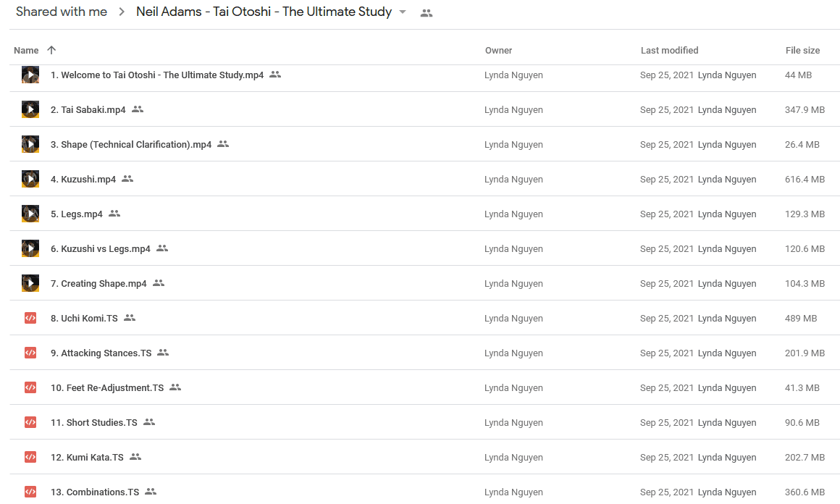Click the 41.3 MB file size value
Image resolution: width=840 pixels, height=504 pixels.
(802, 387)
